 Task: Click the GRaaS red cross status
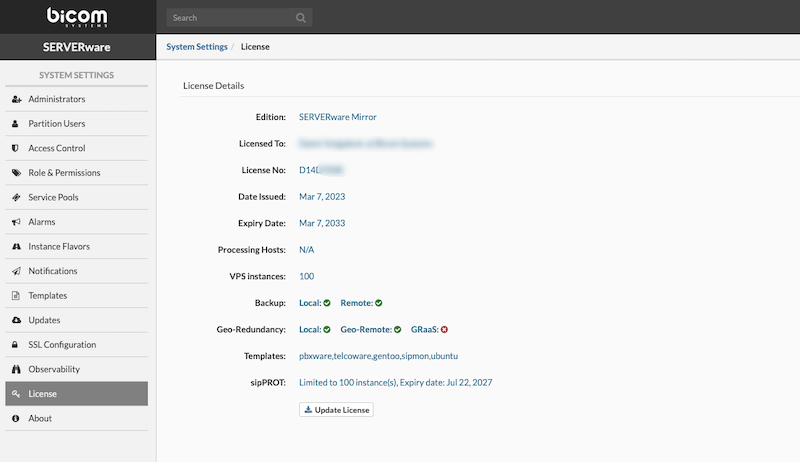[x=444, y=329]
